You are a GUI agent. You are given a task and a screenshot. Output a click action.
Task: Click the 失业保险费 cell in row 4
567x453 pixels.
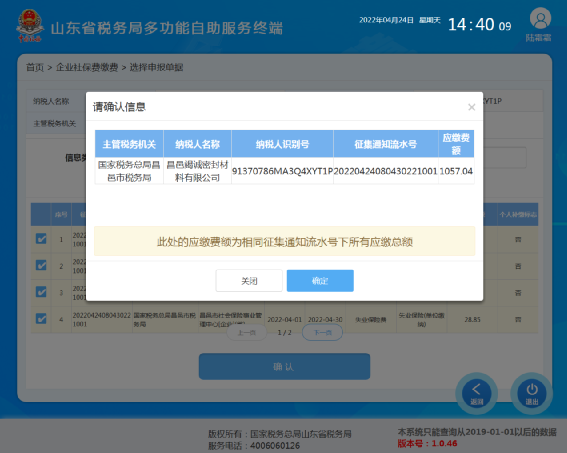371,320
